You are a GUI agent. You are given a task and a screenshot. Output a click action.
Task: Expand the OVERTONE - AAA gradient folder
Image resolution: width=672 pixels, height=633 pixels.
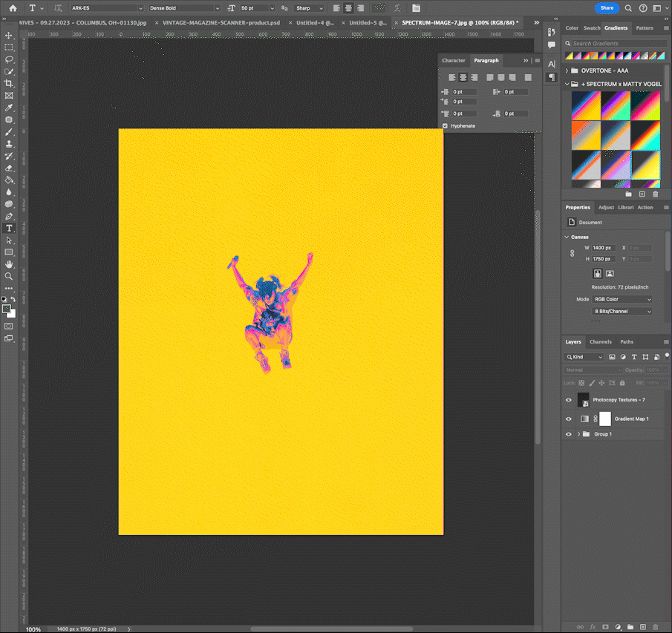[x=567, y=70]
